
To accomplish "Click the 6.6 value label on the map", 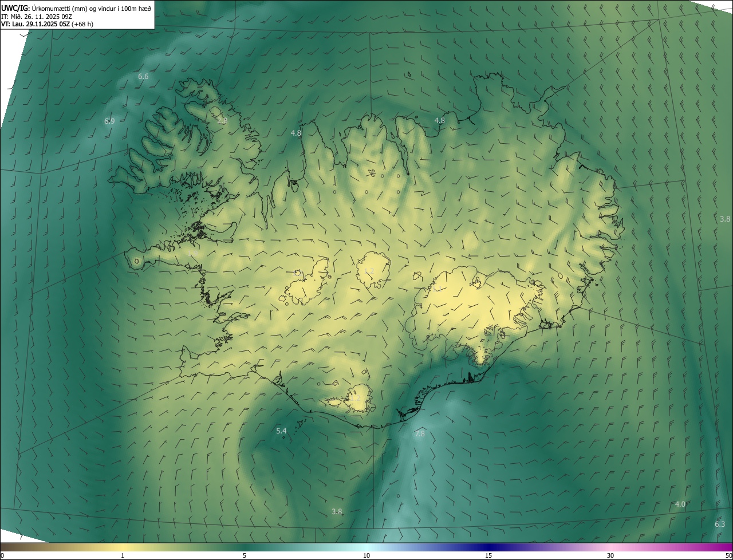I will pyautogui.click(x=143, y=76).
